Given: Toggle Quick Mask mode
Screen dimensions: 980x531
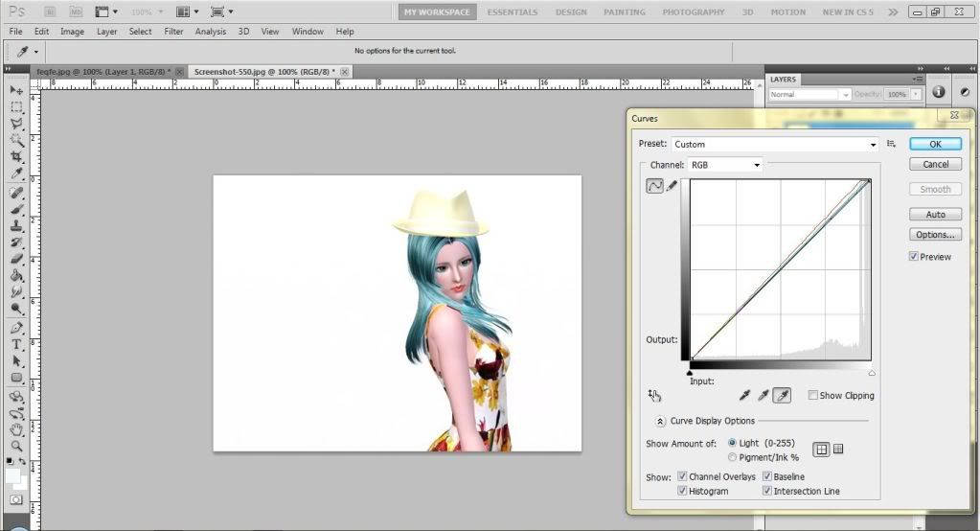Looking at the screenshot, I should (16, 499).
